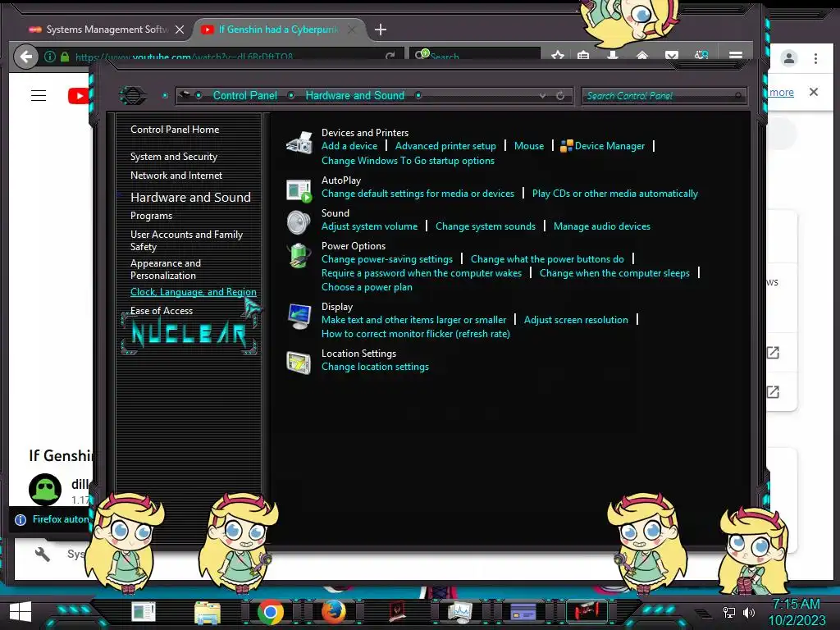Go to Control Panel Home

175,130
